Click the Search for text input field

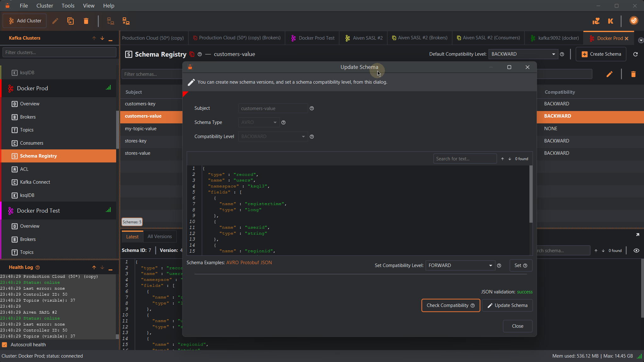[465, 159]
